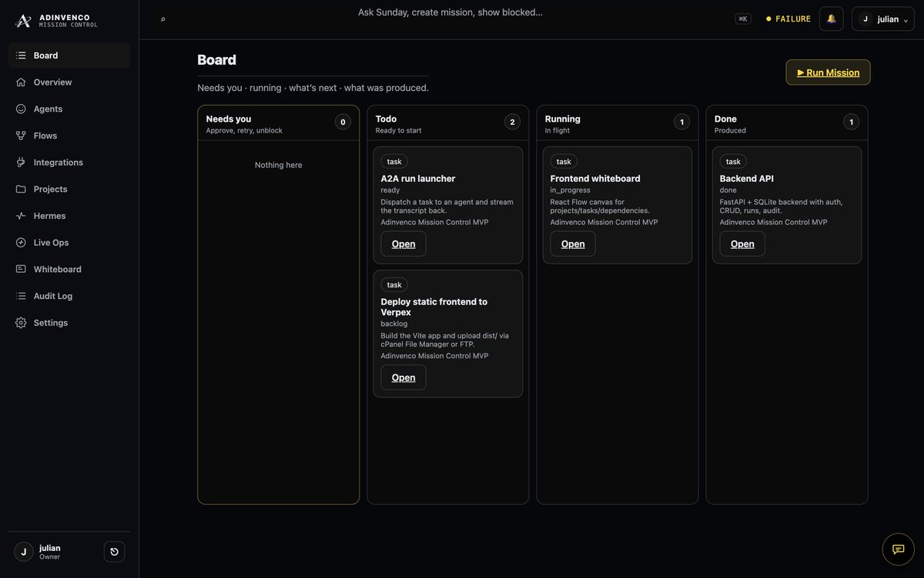Click the task tag on A2A run launcher card
924x578 pixels.
394,161
